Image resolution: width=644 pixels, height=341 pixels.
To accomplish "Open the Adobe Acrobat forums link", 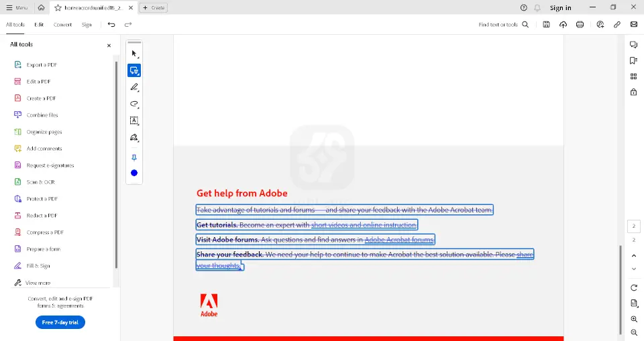I will tap(399, 240).
